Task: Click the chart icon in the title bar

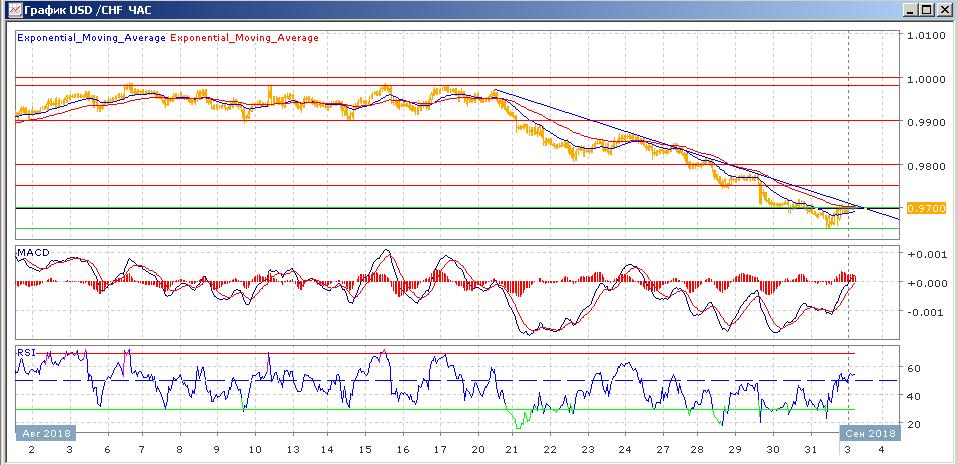Action: tap(13, 10)
